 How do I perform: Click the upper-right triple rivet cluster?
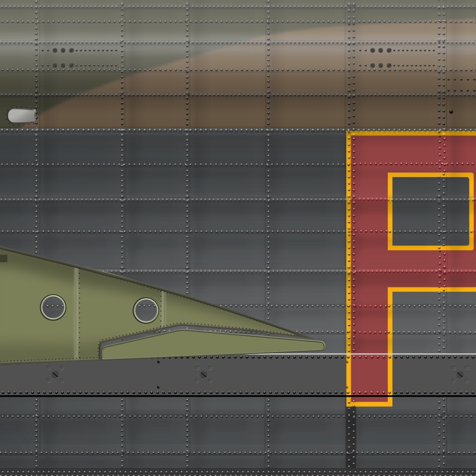(381, 50)
